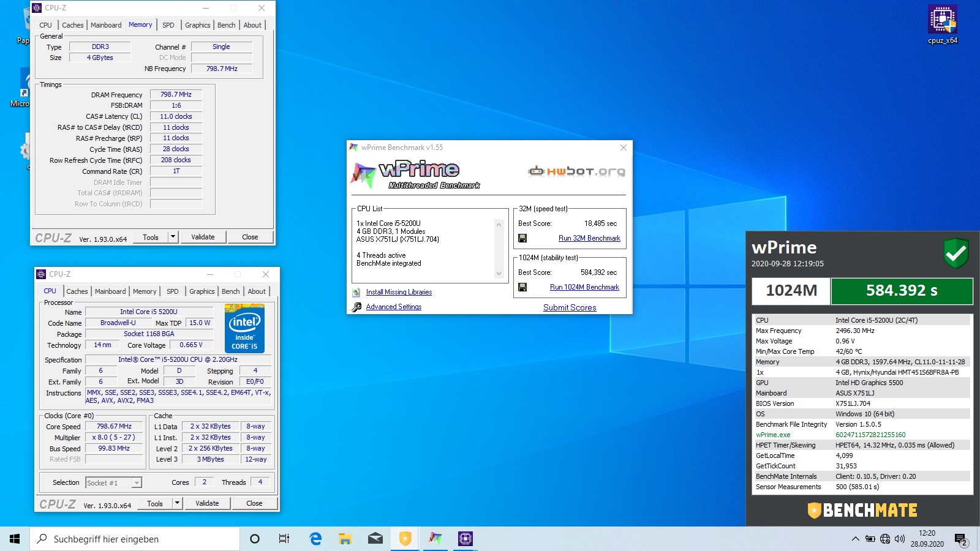Click the save icon next to 1024M best score
Screen dimensions: 980x551
pos(522,287)
